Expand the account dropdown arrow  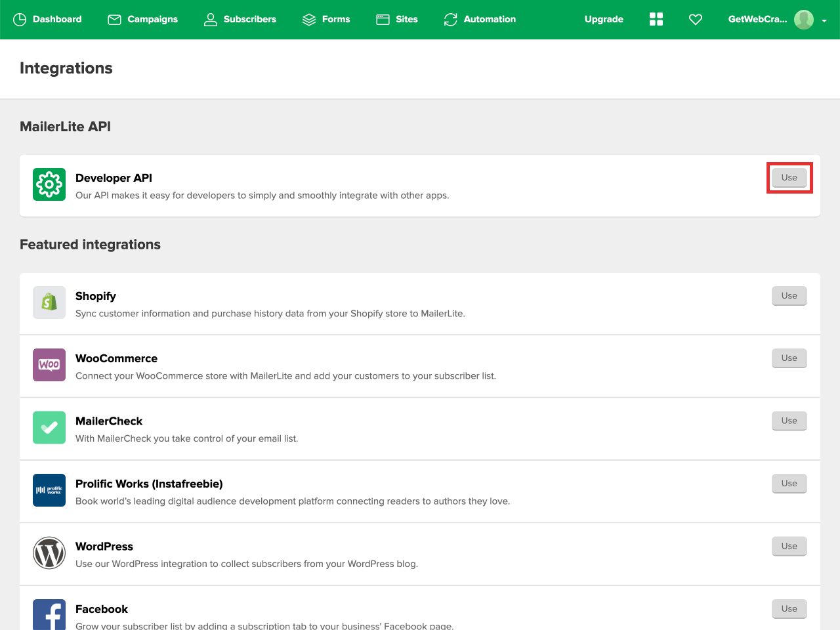(x=824, y=20)
